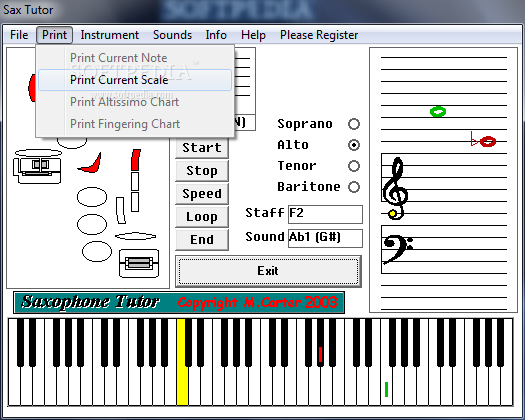Screen dimensions: 525x420
Task: Select the Baritone radio button
Action: click(x=354, y=187)
